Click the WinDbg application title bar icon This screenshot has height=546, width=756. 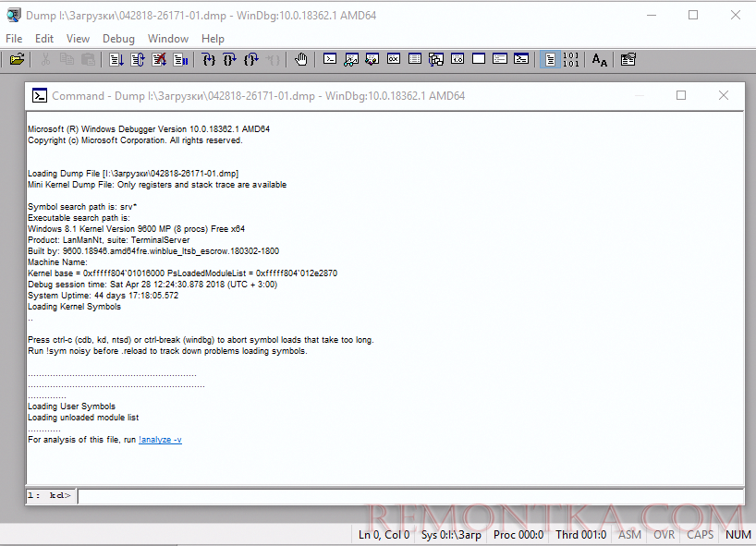[14, 16]
